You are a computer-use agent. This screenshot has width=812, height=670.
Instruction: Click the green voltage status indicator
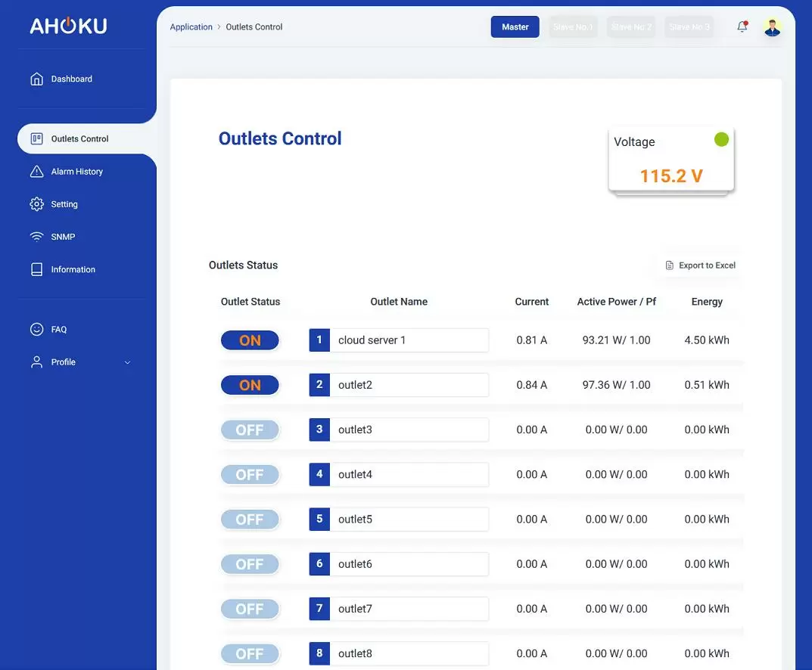[x=721, y=139]
